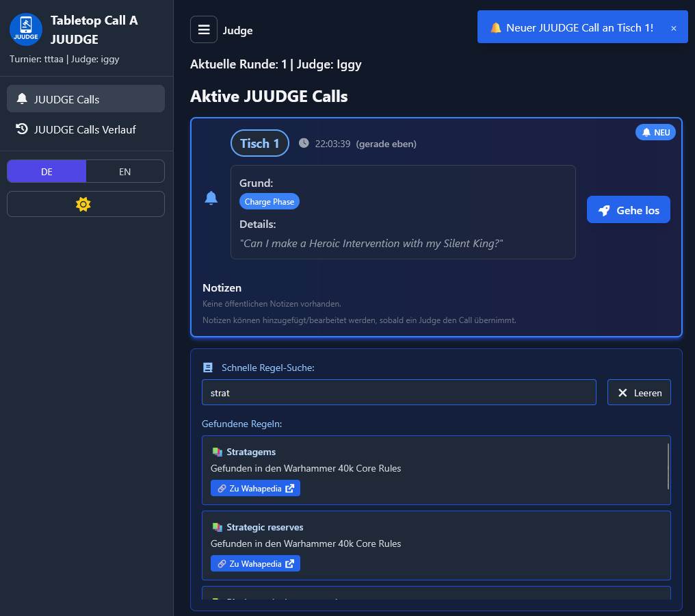Click the Charge Phase reason tag
The image size is (695, 616).
coord(270,202)
